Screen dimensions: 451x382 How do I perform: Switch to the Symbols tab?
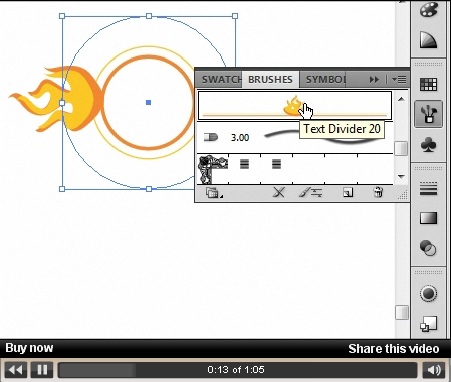(325, 80)
